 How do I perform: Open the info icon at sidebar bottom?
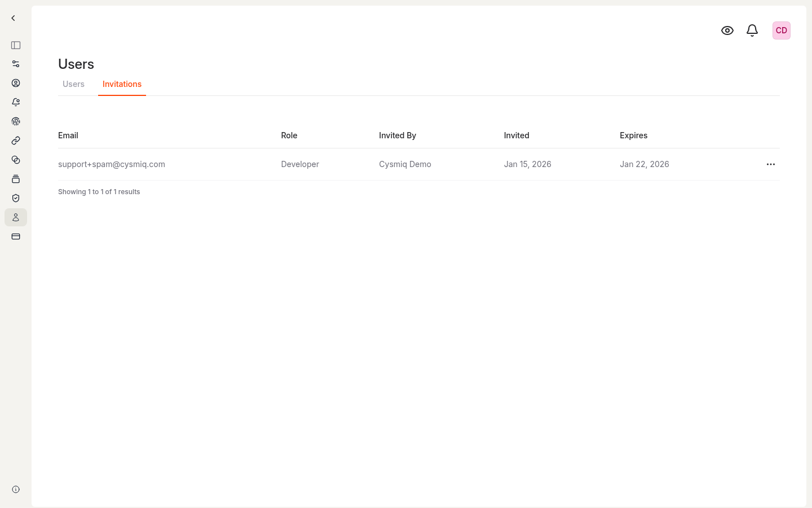coord(16,489)
